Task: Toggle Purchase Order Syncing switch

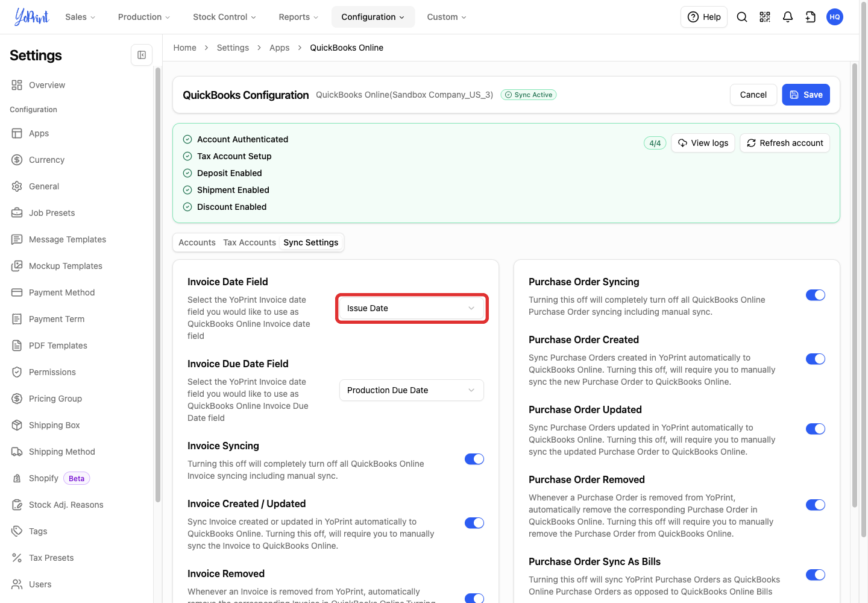Action: coord(816,295)
